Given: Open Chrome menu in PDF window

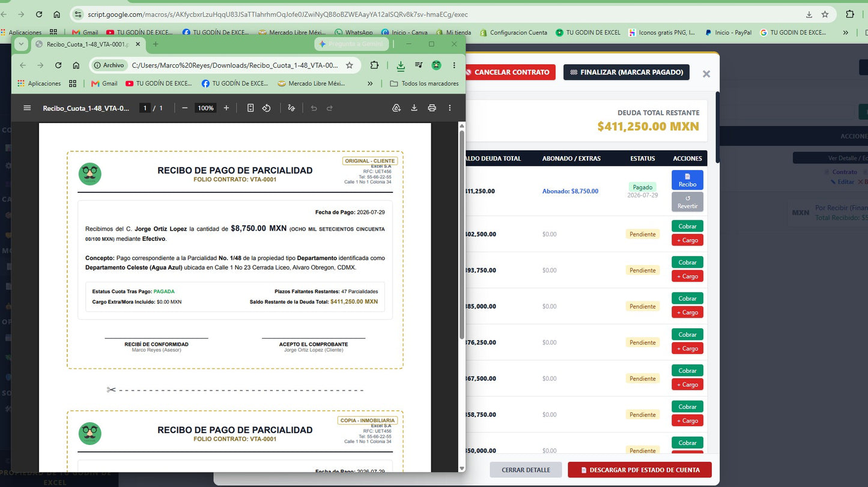Looking at the screenshot, I should (454, 65).
